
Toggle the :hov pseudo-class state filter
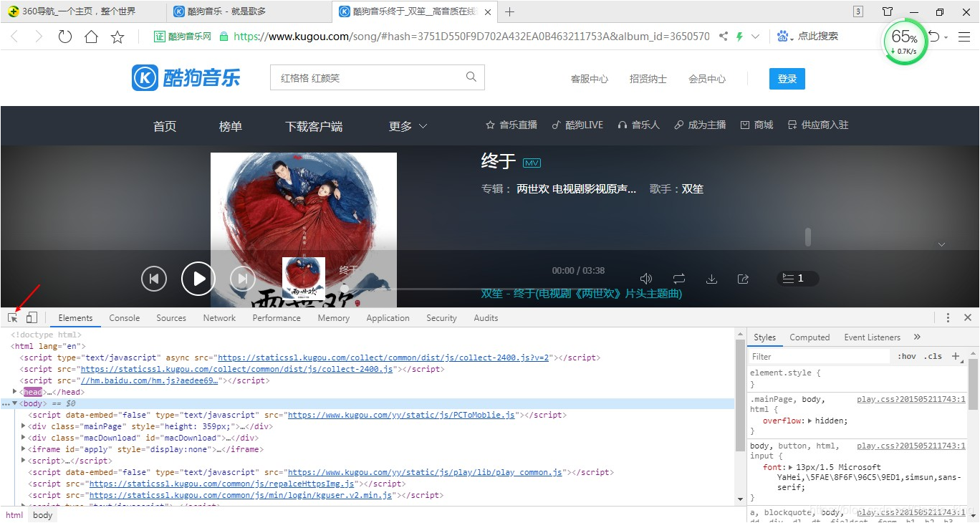click(907, 356)
